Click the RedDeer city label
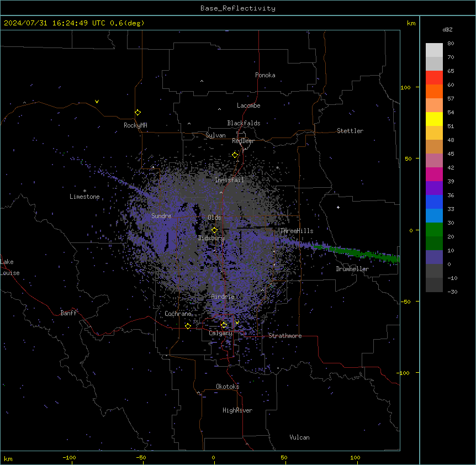The height and width of the screenshot is (465, 476). pos(243,141)
